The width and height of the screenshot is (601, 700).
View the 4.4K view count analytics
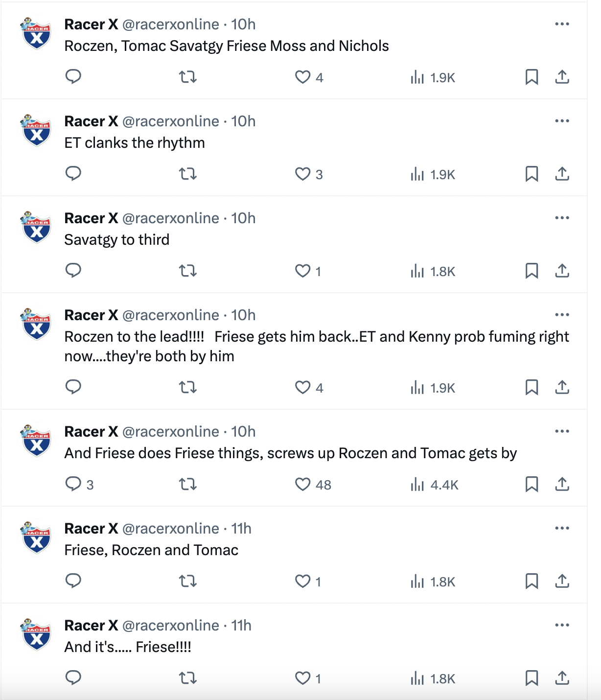pos(435,485)
